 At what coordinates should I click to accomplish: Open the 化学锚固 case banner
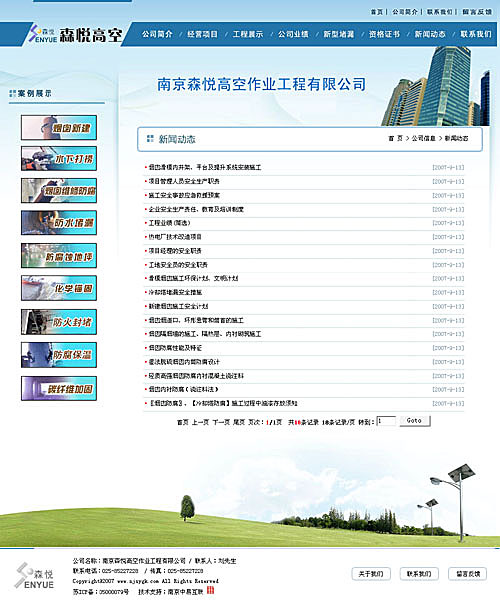tap(59, 288)
